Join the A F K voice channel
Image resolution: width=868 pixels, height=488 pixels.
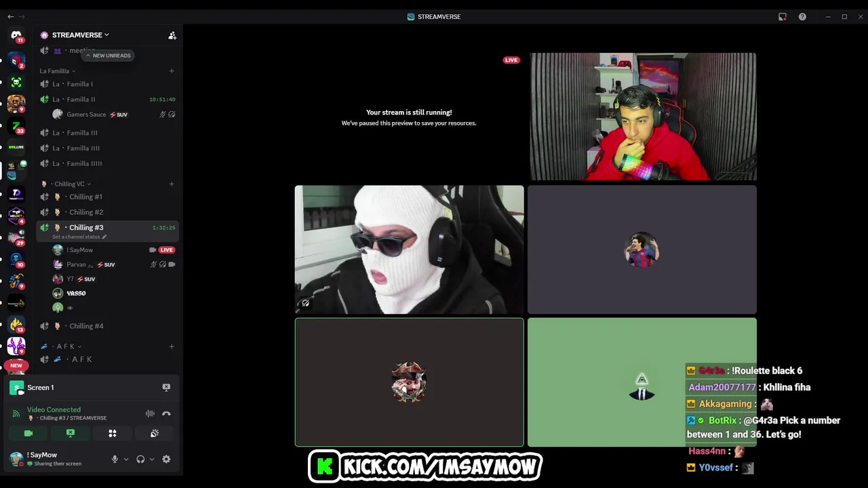[107, 359]
